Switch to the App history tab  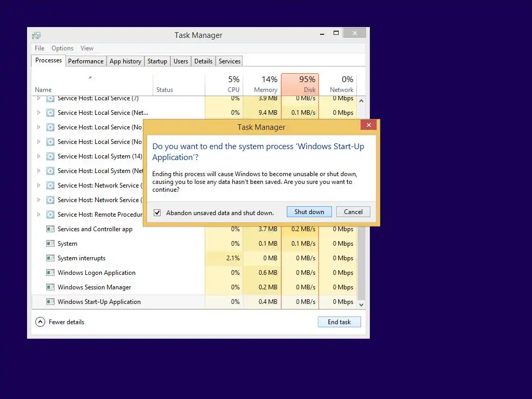click(x=125, y=61)
